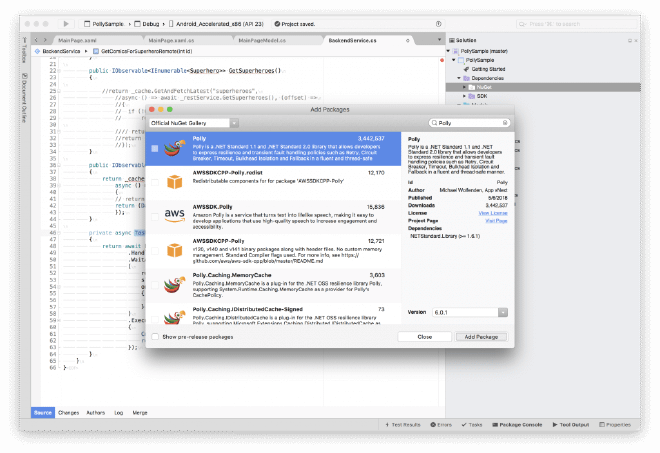Open the document tabs overflow dropdown
660x453 pixels.
tap(439, 40)
